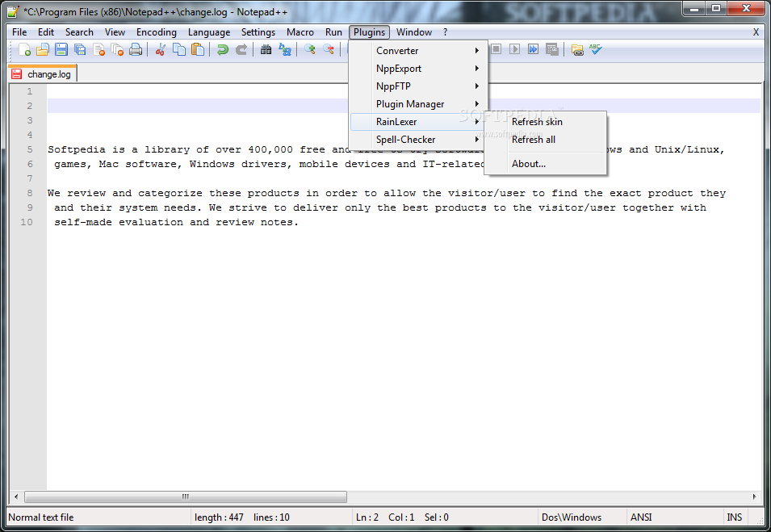
Task: Save current recorded macro icon
Action: pos(551,49)
